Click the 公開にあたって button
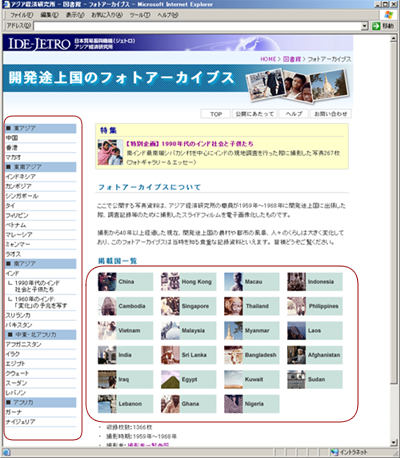 255,114
